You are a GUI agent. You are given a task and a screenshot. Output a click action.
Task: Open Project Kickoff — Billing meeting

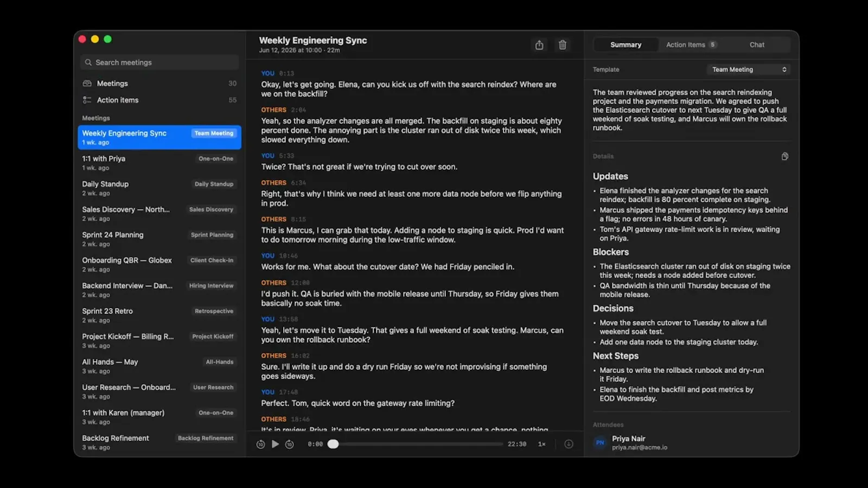(x=159, y=341)
